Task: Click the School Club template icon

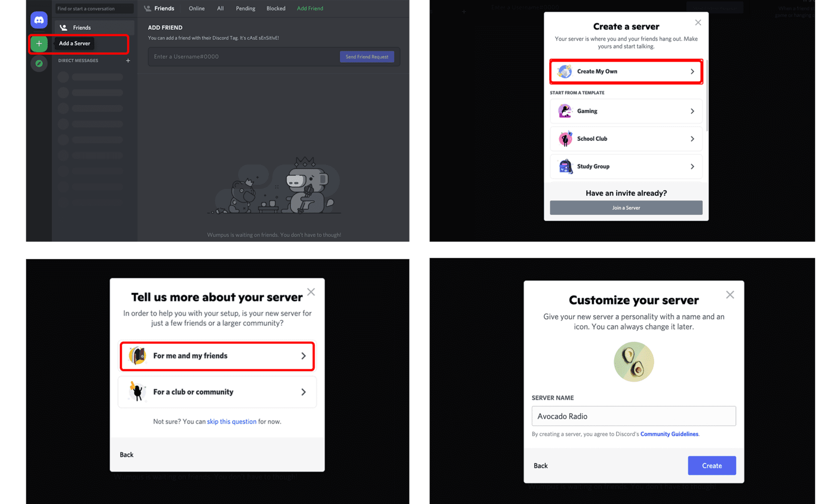Action: click(565, 139)
